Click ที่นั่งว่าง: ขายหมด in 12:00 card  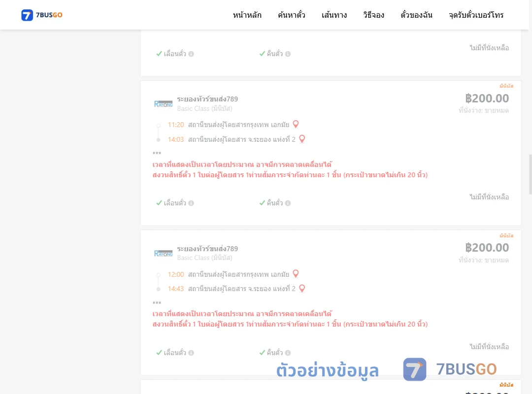[x=484, y=260]
